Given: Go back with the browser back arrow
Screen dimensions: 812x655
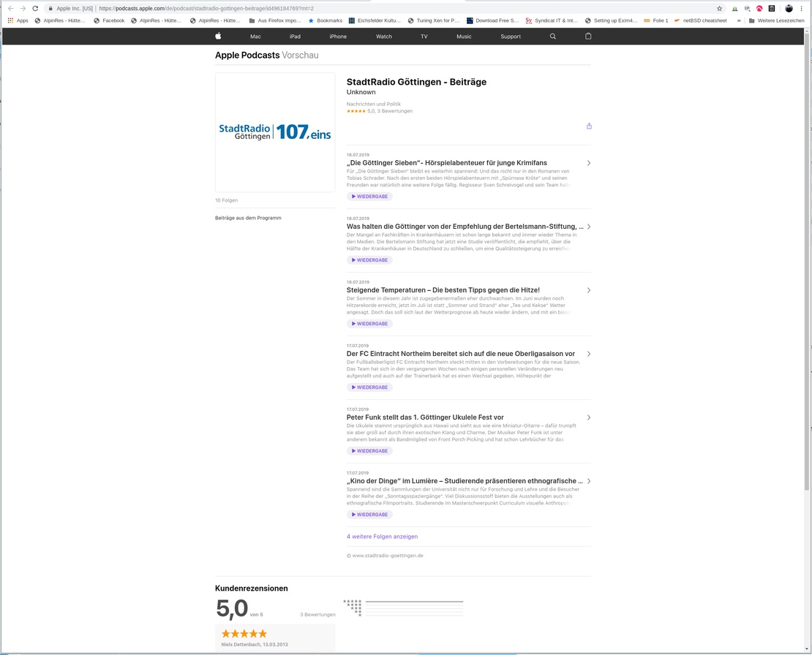Looking at the screenshot, I should [10, 8].
